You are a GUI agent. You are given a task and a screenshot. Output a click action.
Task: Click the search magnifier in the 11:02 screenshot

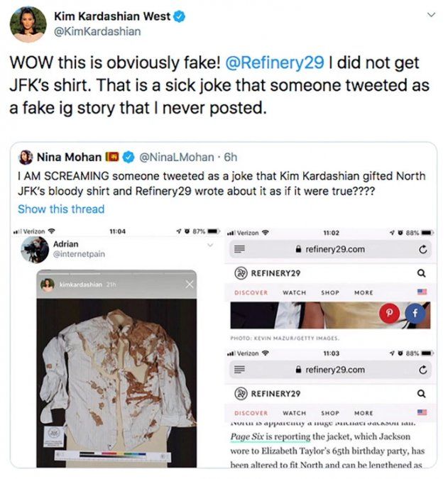pyautogui.click(x=421, y=273)
